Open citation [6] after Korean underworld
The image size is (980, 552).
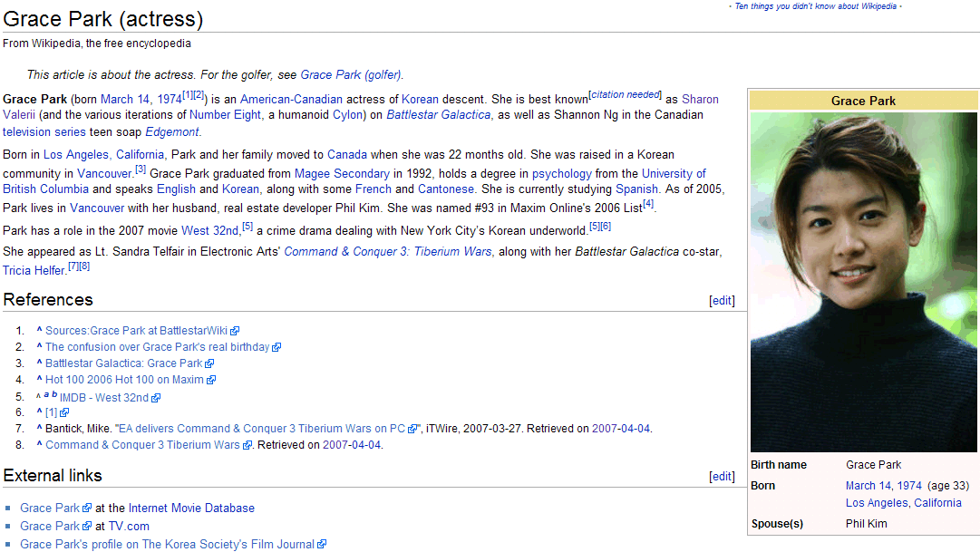coord(606,227)
